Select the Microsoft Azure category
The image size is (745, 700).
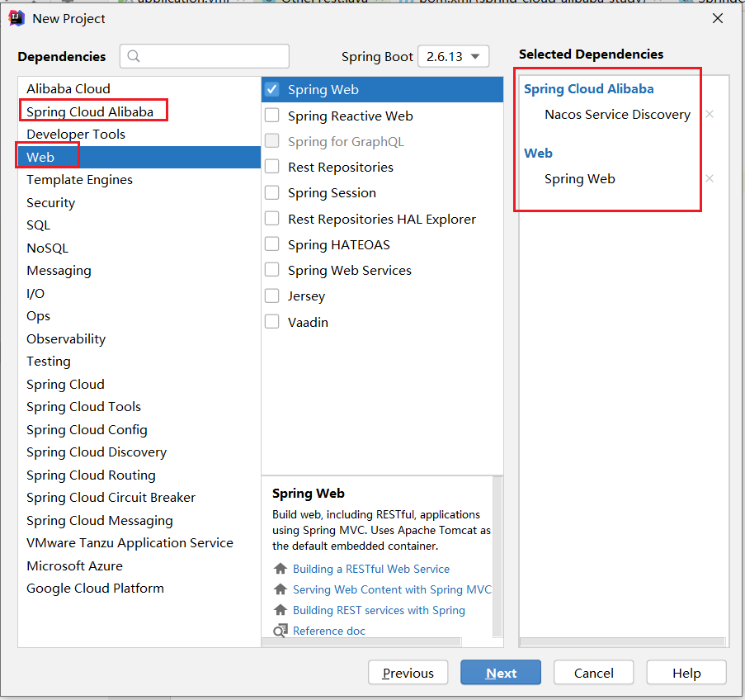(x=139, y=566)
